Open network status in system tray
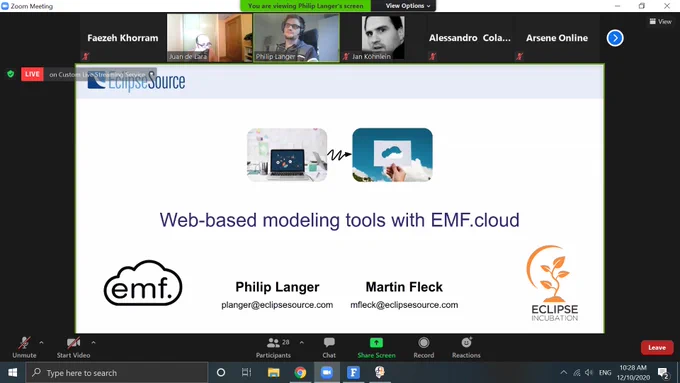680x383 pixels. [x=576, y=373]
